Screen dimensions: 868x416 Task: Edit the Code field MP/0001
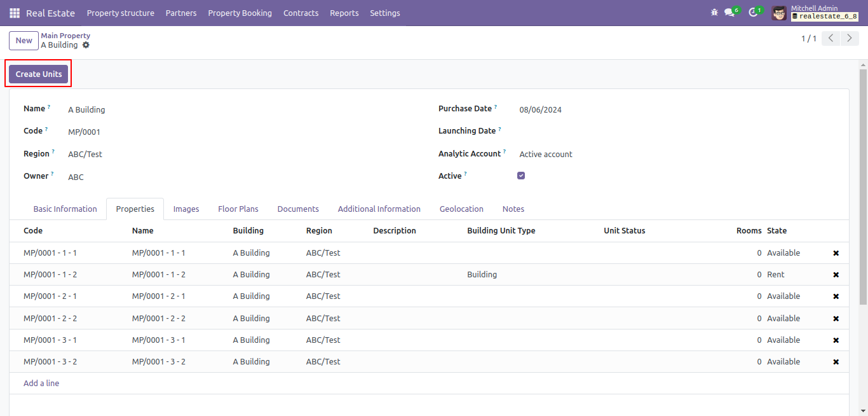point(245,132)
